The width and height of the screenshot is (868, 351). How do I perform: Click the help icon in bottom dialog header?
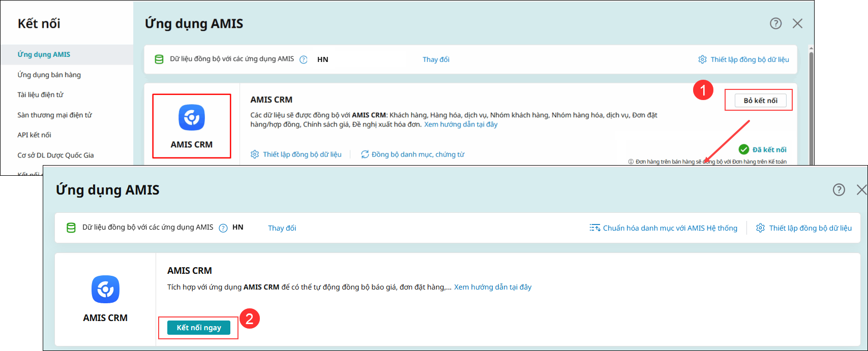pyautogui.click(x=839, y=189)
